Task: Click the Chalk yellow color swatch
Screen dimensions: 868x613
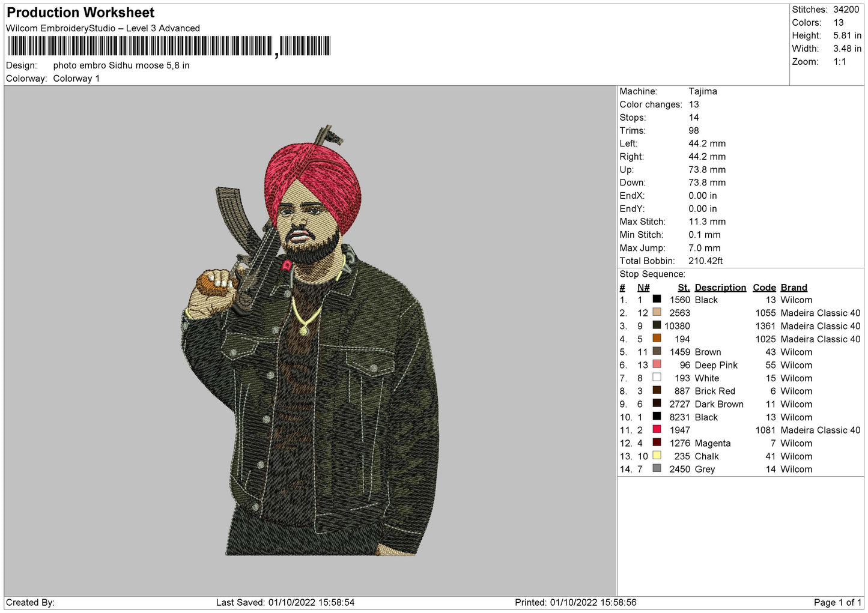Action: coord(657,455)
